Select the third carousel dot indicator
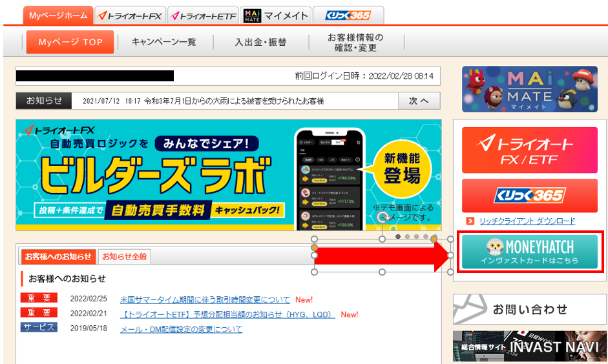This screenshot has width=608, height=364. (417, 236)
